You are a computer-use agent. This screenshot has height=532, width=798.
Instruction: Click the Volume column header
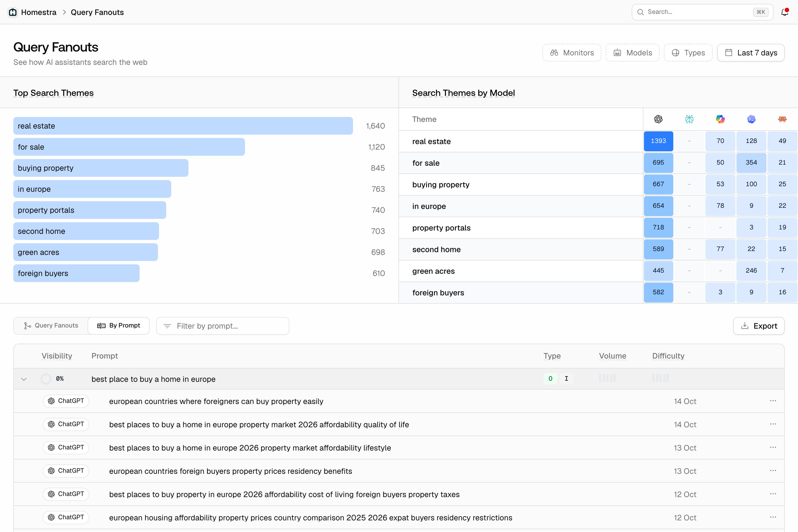[612, 356]
